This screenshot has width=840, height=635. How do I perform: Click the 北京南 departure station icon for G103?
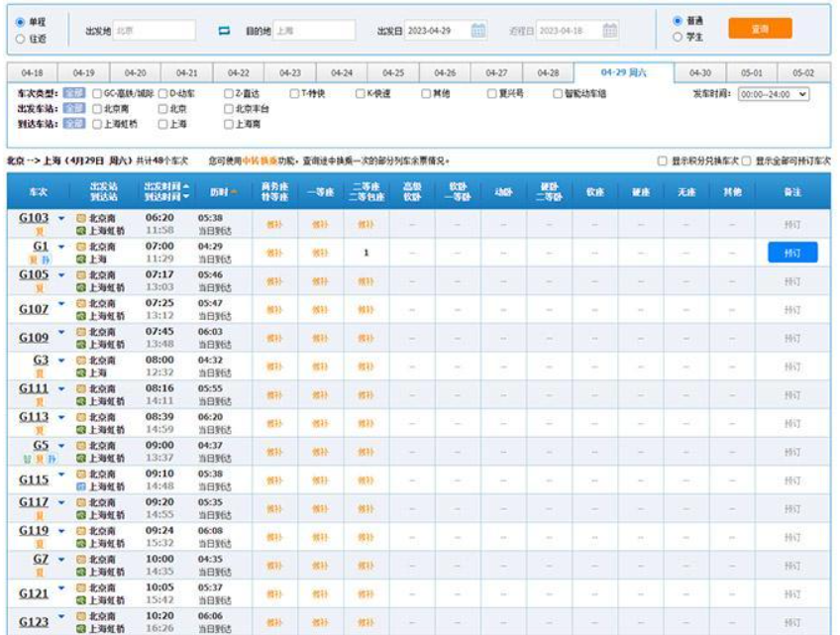tap(83, 217)
